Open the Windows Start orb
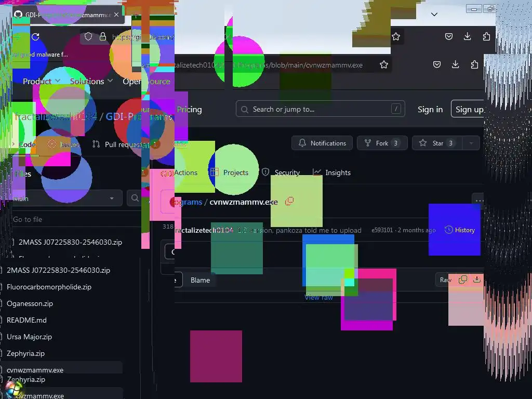 pyautogui.click(x=14, y=390)
